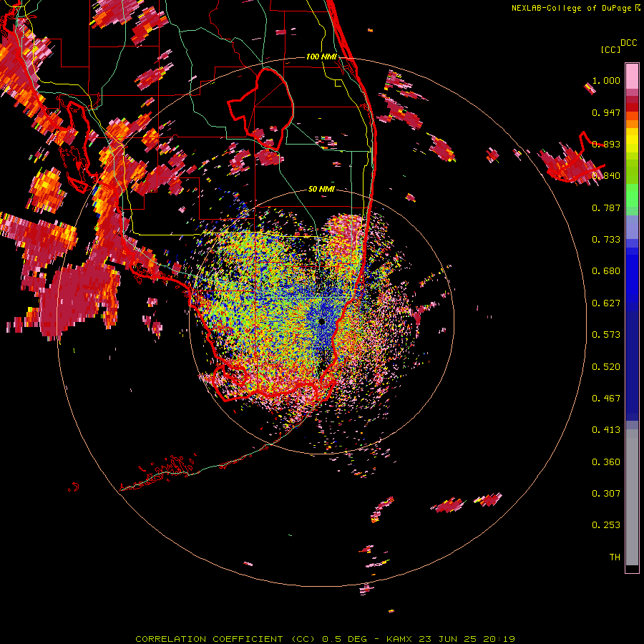The width and height of the screenshot is (644, 644).
Task: Click the 100 NMI range ring label
Action: pos(321,57)
